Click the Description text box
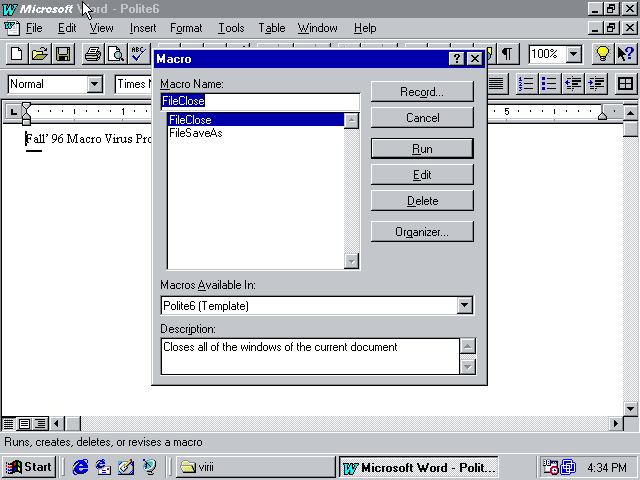The image size is (640, 480). [x=311, y=356]
